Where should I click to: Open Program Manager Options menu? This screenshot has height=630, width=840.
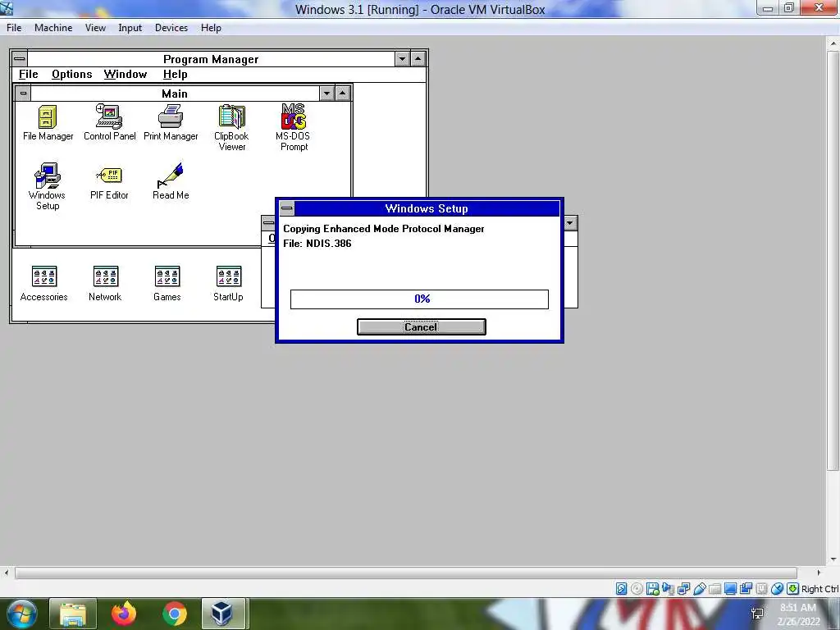[x=72, y=75]
